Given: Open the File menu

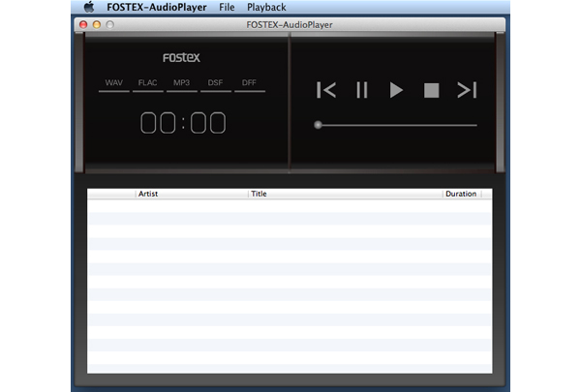Looking at the screenshot, I should [x=227, y=7].
